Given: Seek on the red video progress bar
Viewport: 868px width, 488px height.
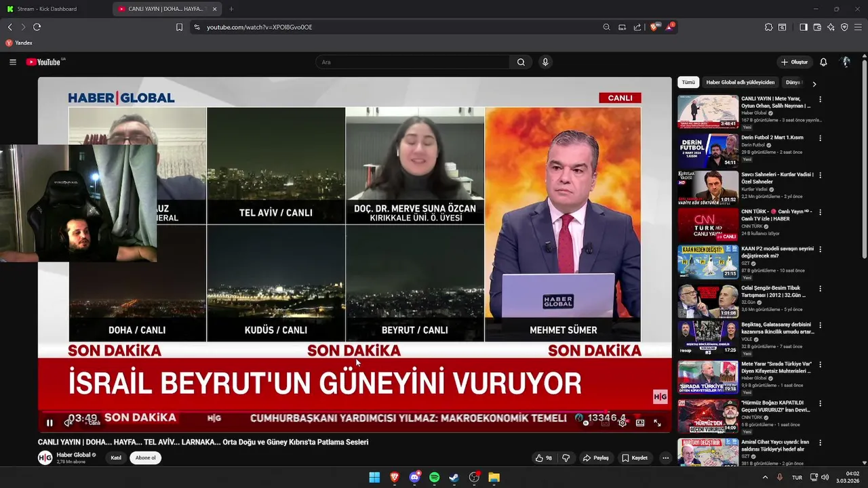Looking at the screenshot, I should coord(355,411).
